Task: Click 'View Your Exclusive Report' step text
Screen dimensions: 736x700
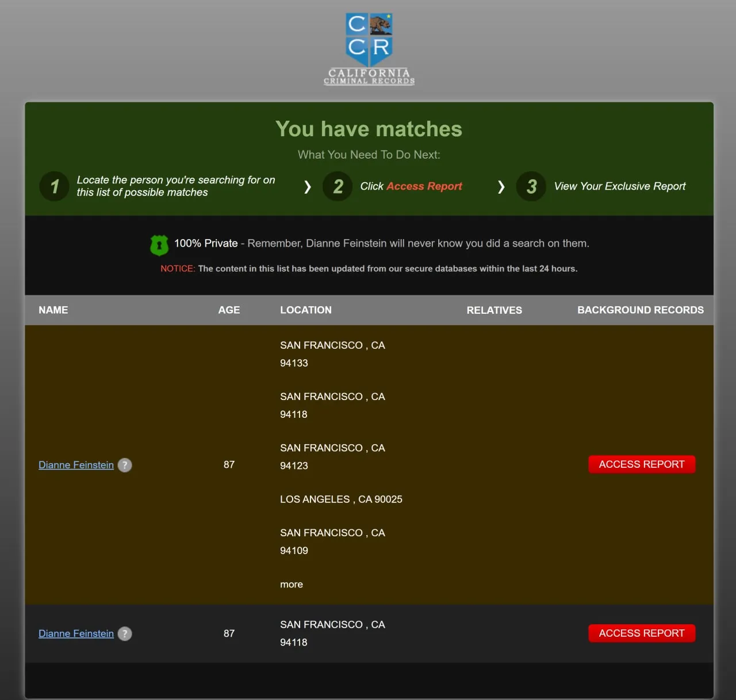Action: 620,186
